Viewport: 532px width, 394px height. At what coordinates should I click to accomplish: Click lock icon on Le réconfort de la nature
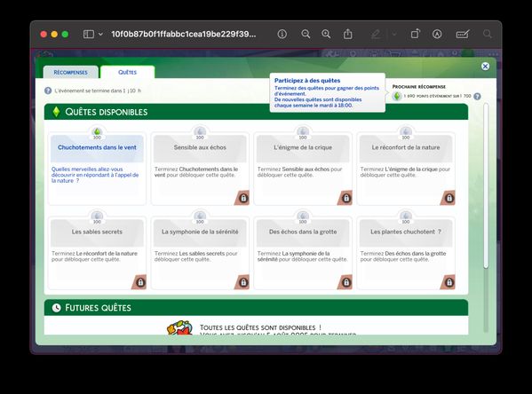pos(449,198)
